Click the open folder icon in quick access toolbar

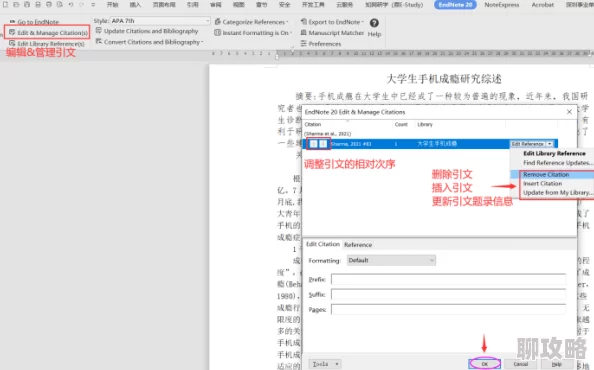(16, 5)
